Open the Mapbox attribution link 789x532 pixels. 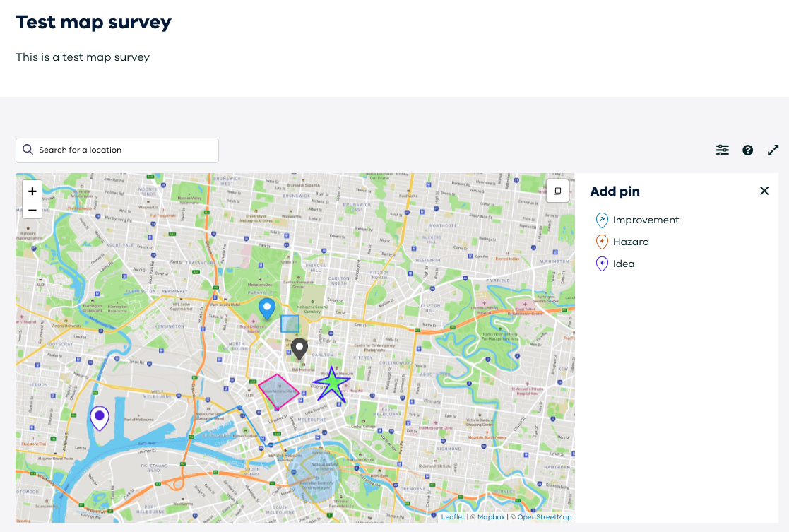pos(491,517)
